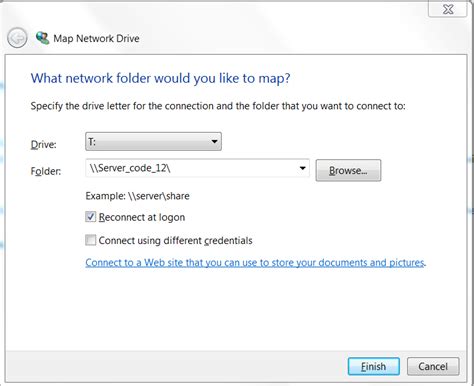
Task: Open the Browse... folder picker
Action: point(348,170)
